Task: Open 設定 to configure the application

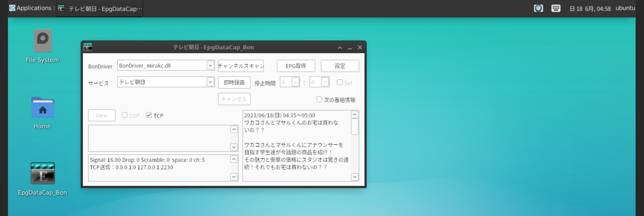Action: tap(340, 66)
